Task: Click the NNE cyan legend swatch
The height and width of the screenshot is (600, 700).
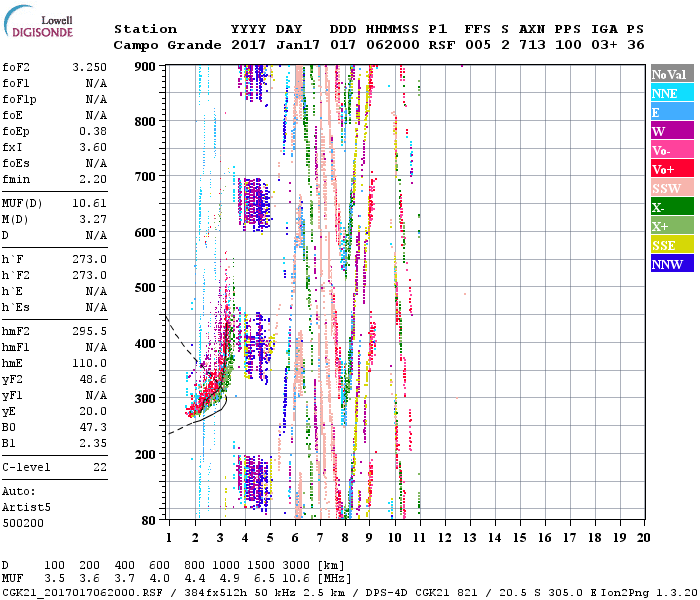Action: pyautogui.click(x=671, y=93)
